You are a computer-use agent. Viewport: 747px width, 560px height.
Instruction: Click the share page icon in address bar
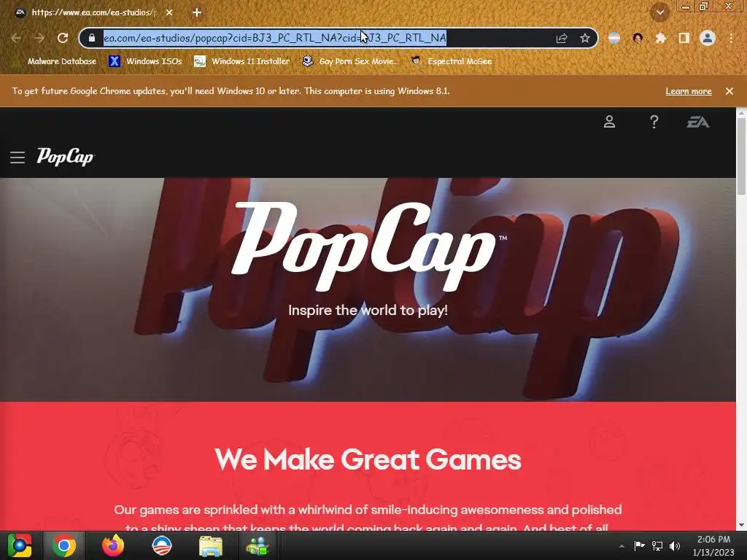[562, 39]
